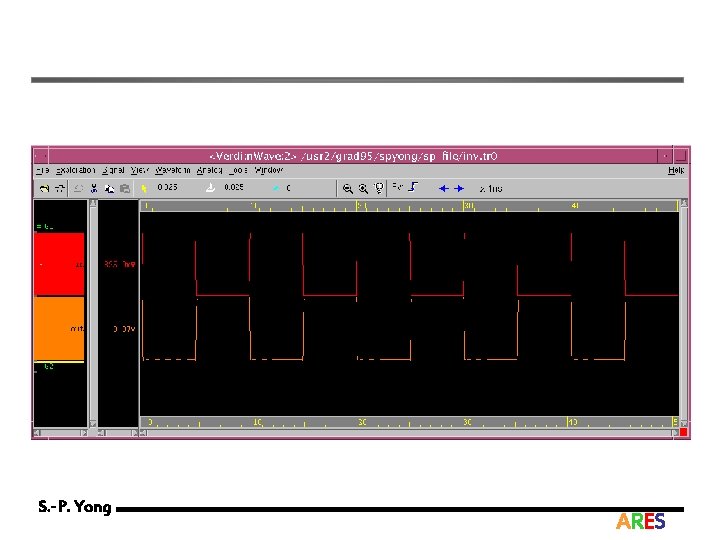This screenshot has width=720, height=540.
Task: Open the Tools menu
Action: [238, 170]
